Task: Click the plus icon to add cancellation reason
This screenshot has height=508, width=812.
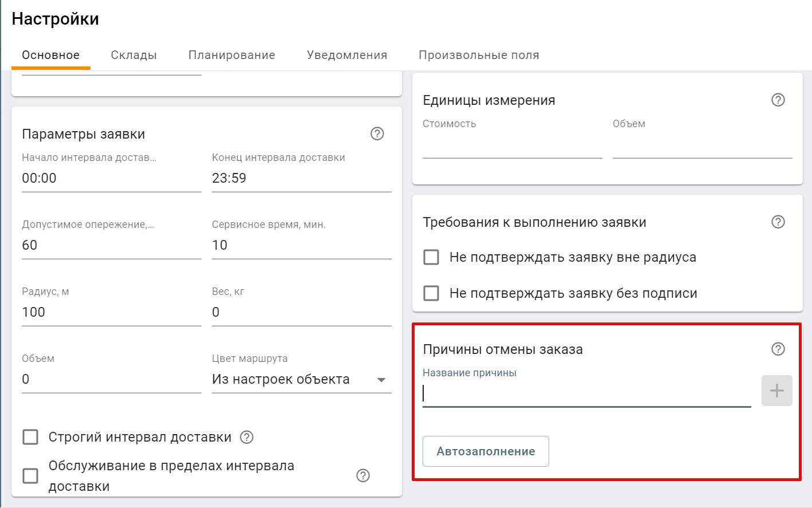Action: point(776,391)
